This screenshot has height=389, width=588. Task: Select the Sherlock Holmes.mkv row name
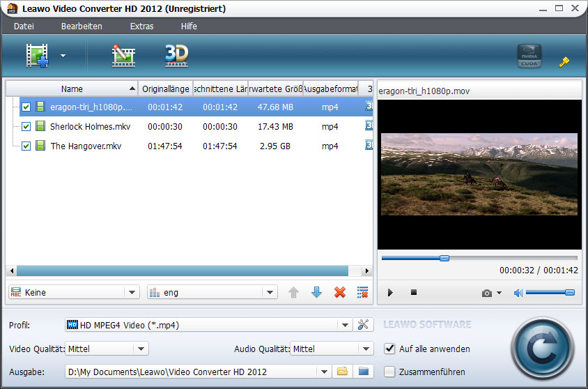(91, 126)
